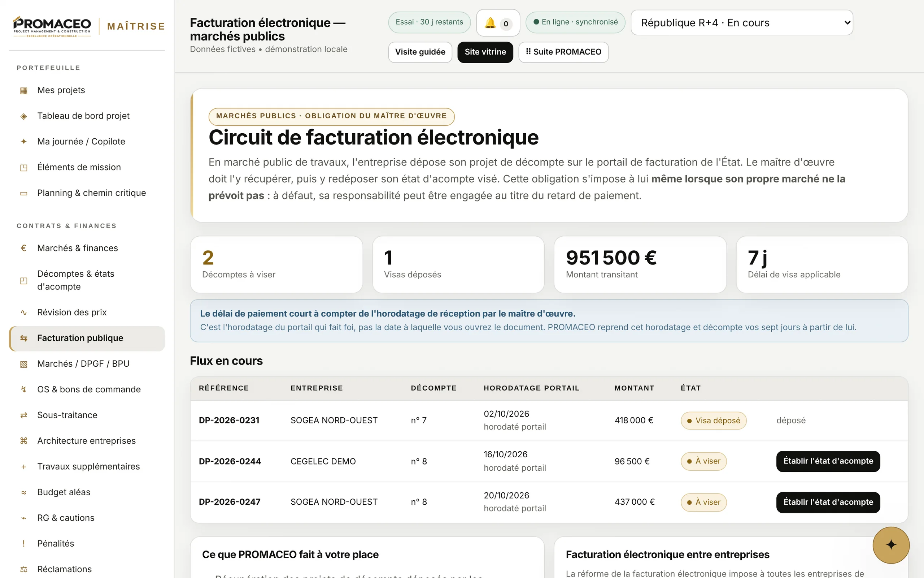Go to Marchés & finances menu label
The image size is (924, 578).
(78, 248)
